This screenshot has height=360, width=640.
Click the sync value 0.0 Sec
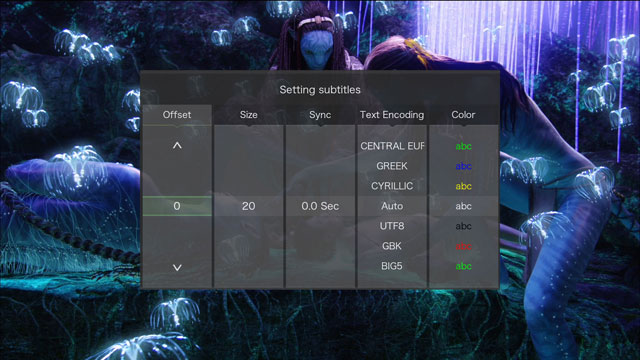(x=320, y=206)
